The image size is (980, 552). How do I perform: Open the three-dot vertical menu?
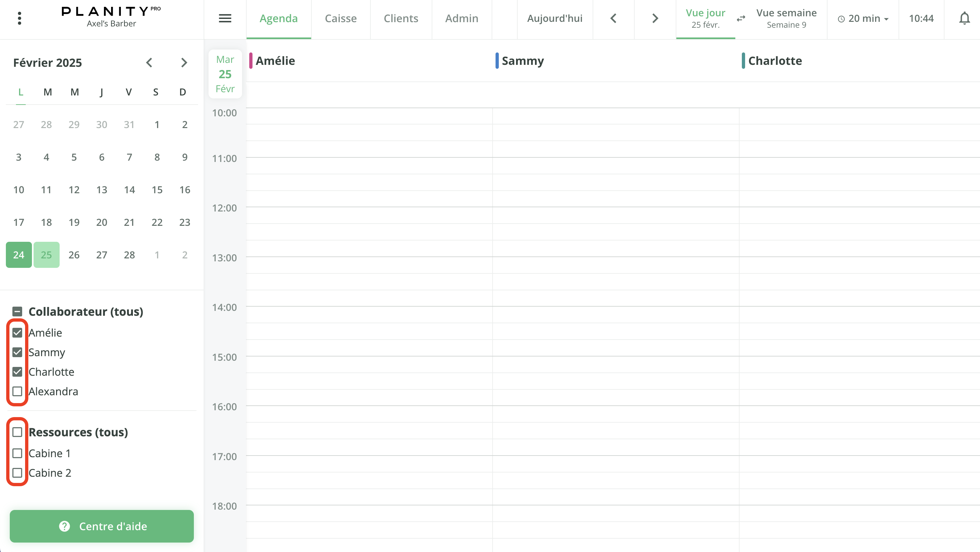20,18
